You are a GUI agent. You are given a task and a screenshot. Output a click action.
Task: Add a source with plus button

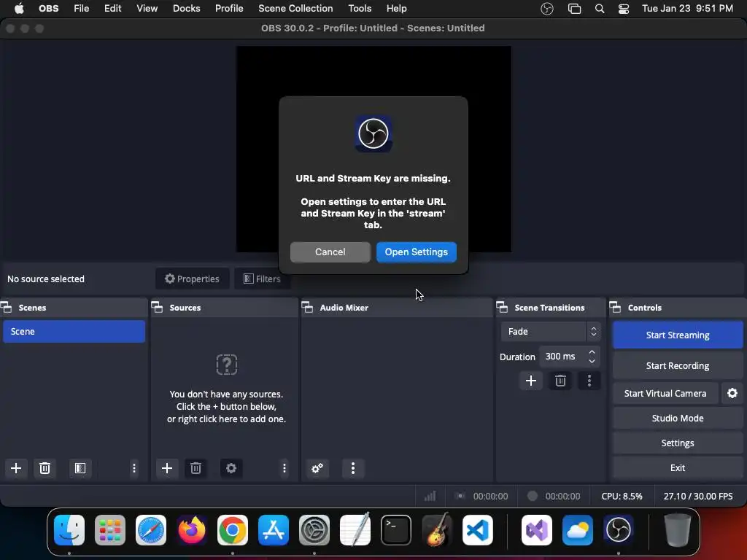pos(167,468)
